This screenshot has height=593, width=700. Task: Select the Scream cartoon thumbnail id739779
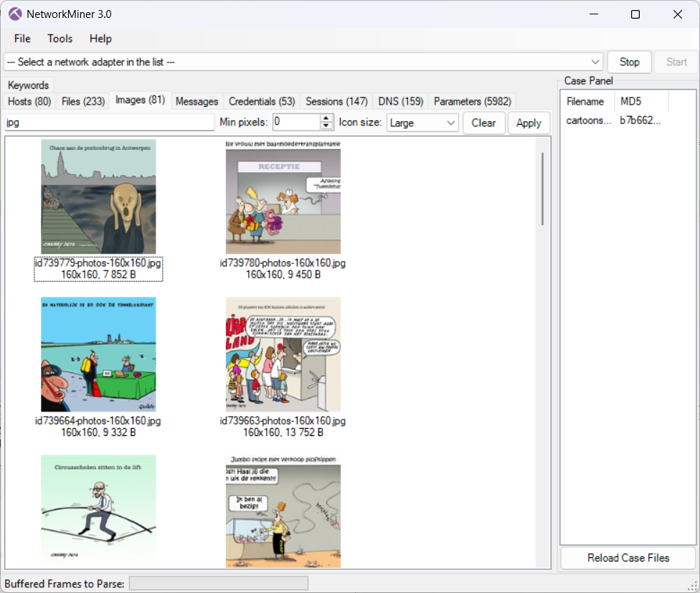coord(98,196)
